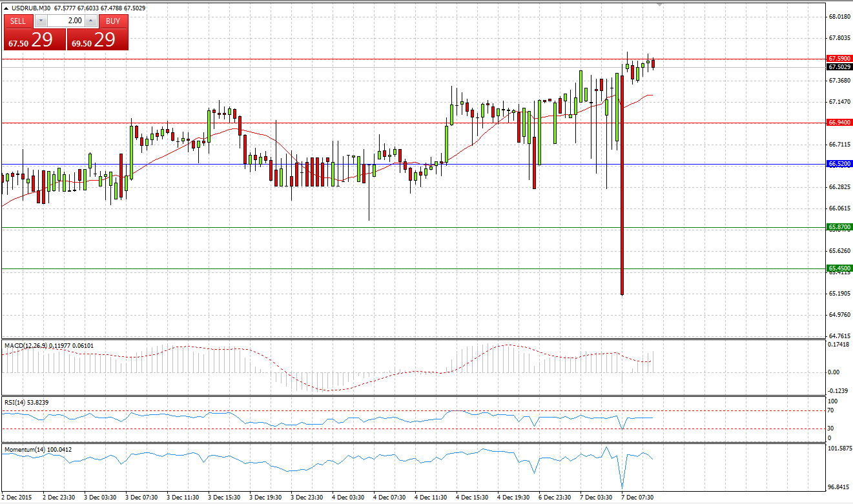The height and width of the screenshot is (504, 853).
Task: Increase trade volume with the up arrow
Action: (x=91, y=21)
